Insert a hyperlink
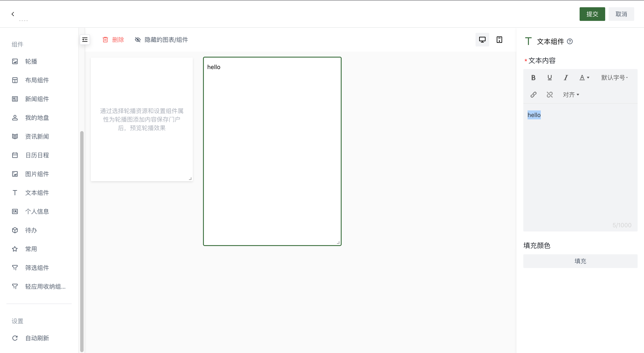This screenshot has height=353, width=644. (x=533, y=95)
